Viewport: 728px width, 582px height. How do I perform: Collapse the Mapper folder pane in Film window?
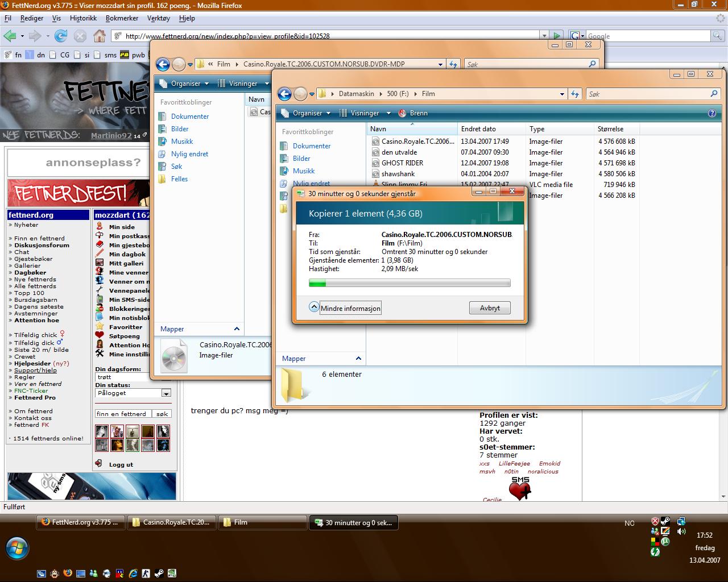358,359
